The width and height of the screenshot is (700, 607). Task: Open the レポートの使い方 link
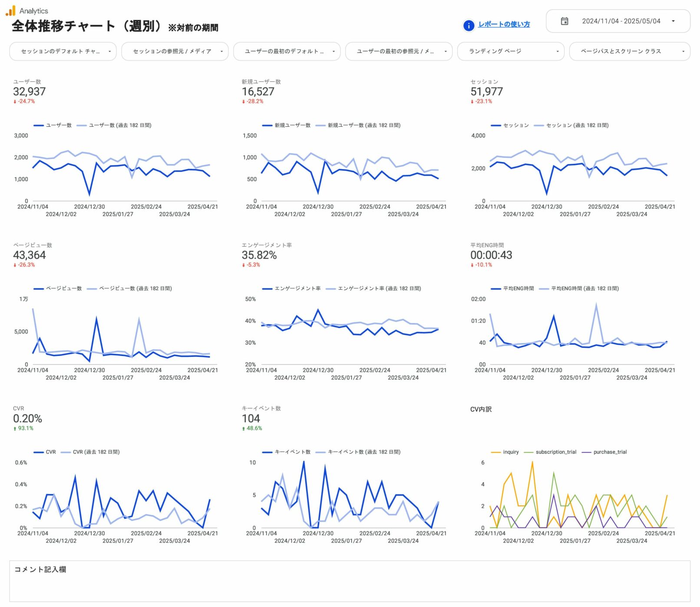point(504,24)
